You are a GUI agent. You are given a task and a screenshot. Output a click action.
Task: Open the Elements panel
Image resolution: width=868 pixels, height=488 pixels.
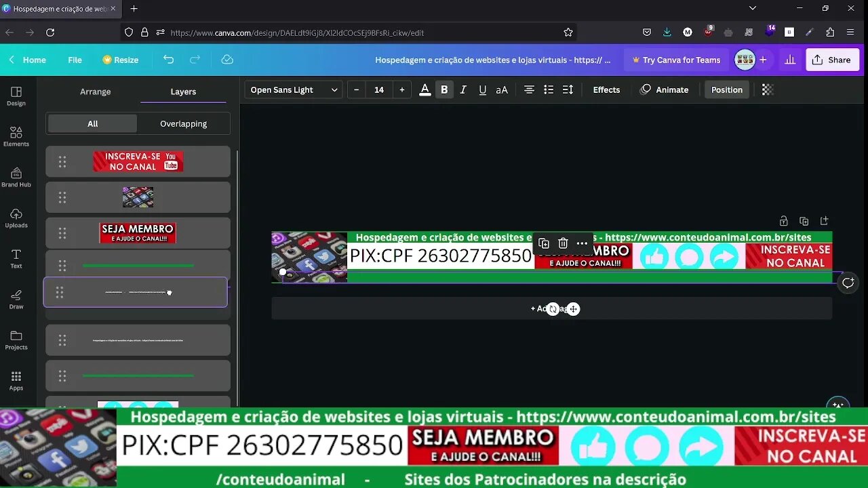point(16,137)
